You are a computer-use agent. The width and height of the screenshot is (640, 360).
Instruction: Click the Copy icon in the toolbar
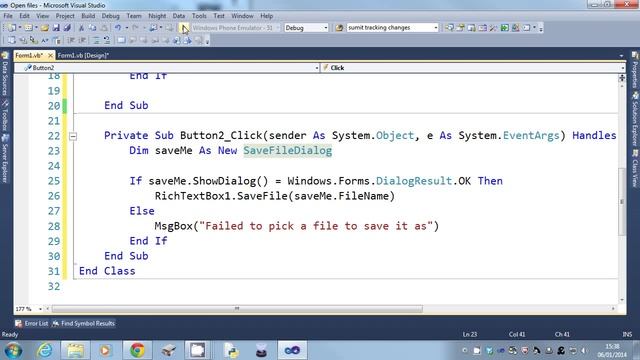click(93, 28)
